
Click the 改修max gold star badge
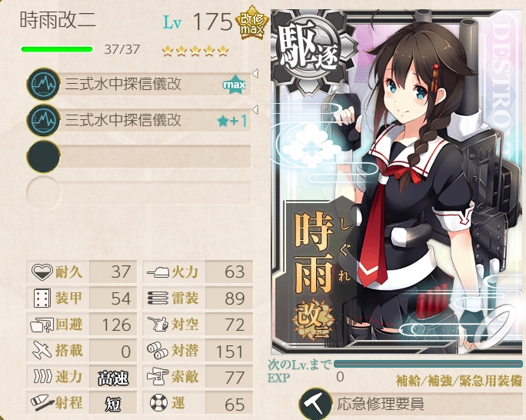click(251, 23)
